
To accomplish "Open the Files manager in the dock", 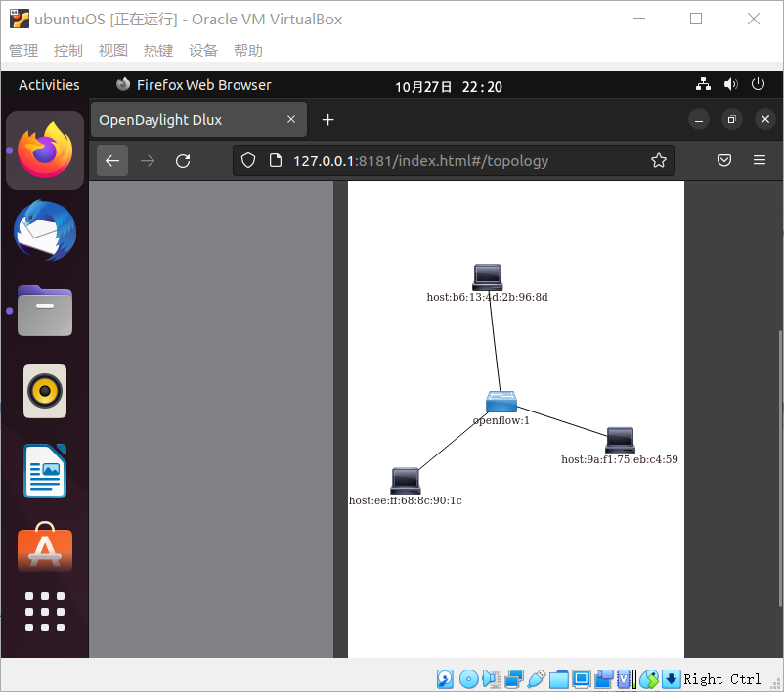I will point(45,311).
